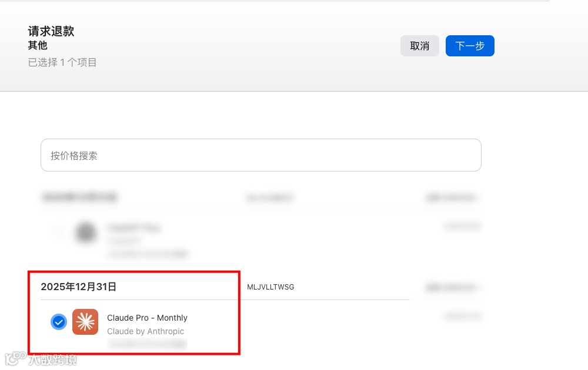Select the Claude Pro - Monthly title

147,318
